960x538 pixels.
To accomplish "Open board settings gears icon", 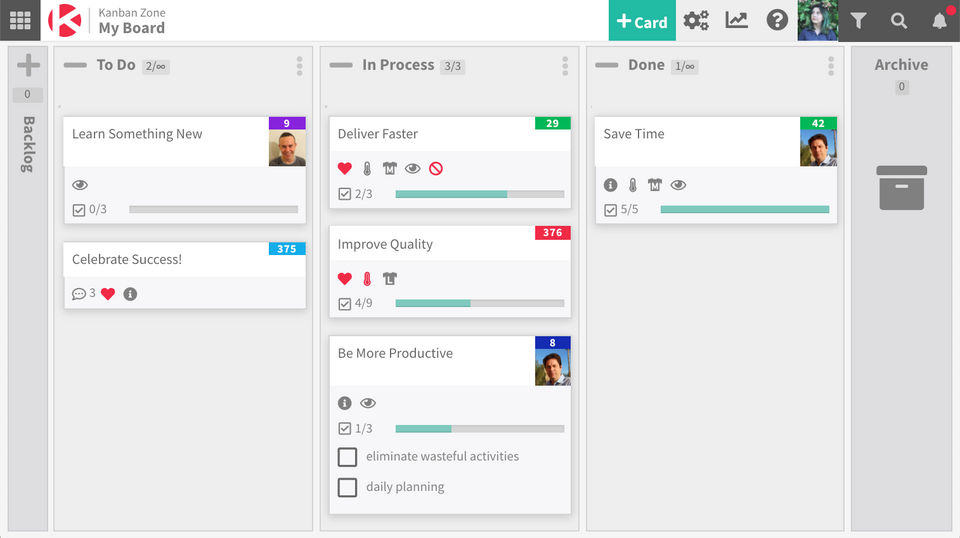I will [x=696, y=20].
